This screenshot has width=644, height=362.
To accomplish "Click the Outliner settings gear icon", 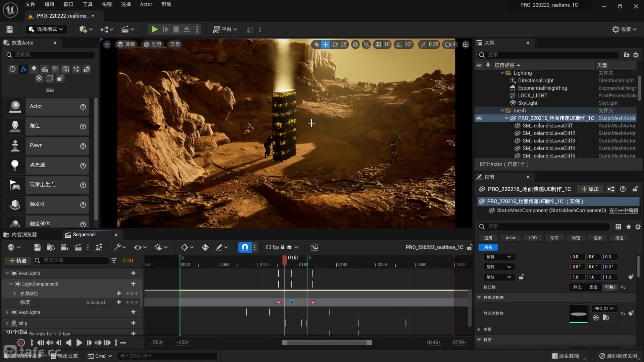I will (636, 55).
